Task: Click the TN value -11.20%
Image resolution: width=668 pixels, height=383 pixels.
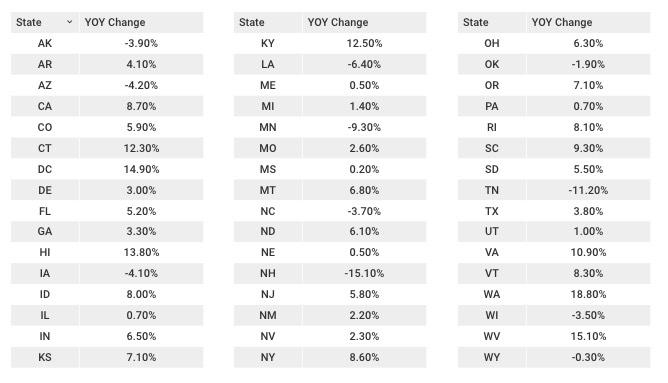Action: click(x=588, y=190)
